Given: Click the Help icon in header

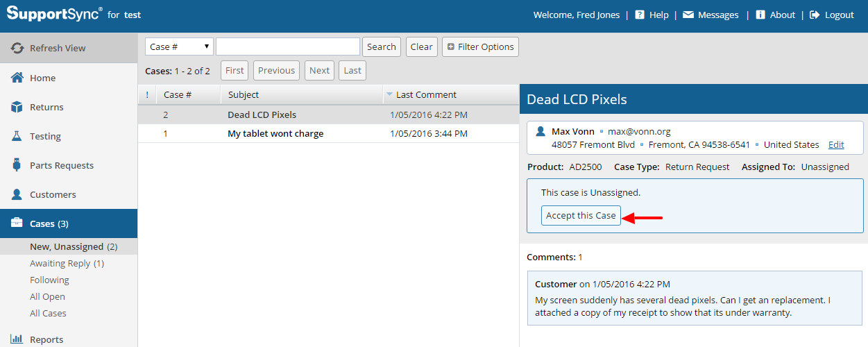Looking at the screenshot, I should pos(640,15).
